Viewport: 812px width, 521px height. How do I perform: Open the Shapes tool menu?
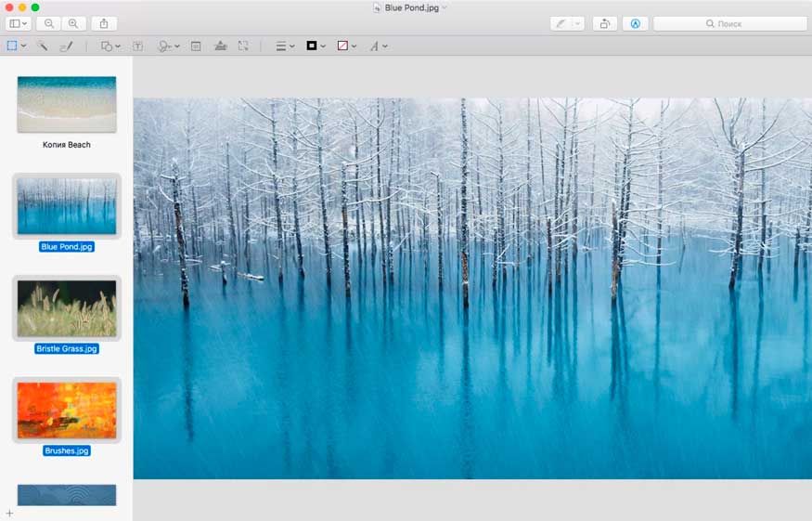click(110, 46)
